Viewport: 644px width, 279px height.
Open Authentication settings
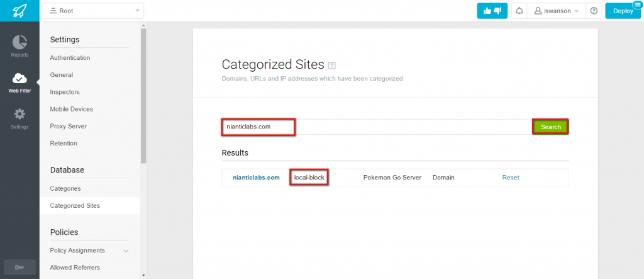point(70,57)
